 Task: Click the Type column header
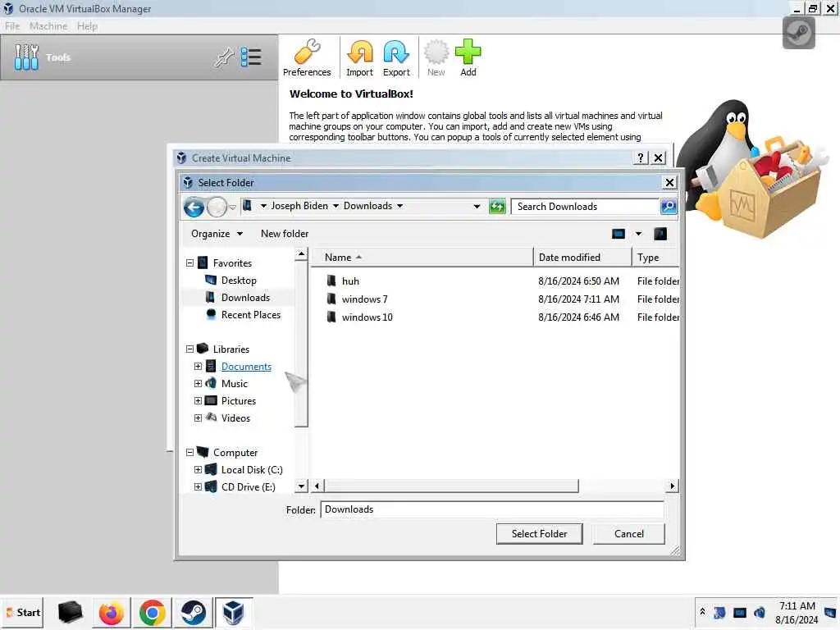point(655,257)
